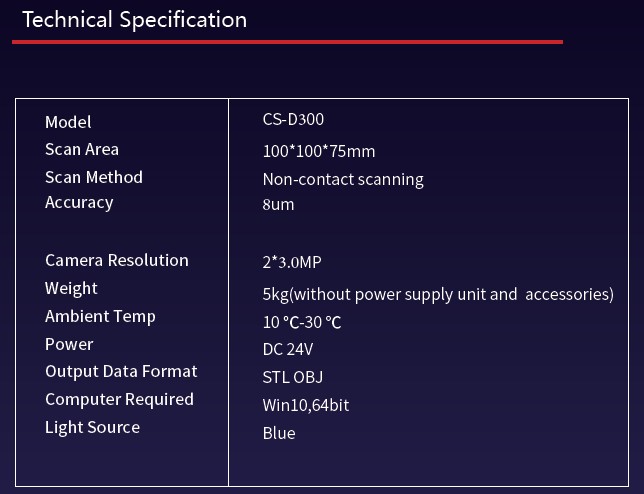This screenshot has height=494, width=644.
Task: Click the Non-contact scanning text
Action: [x=343, y=179]
